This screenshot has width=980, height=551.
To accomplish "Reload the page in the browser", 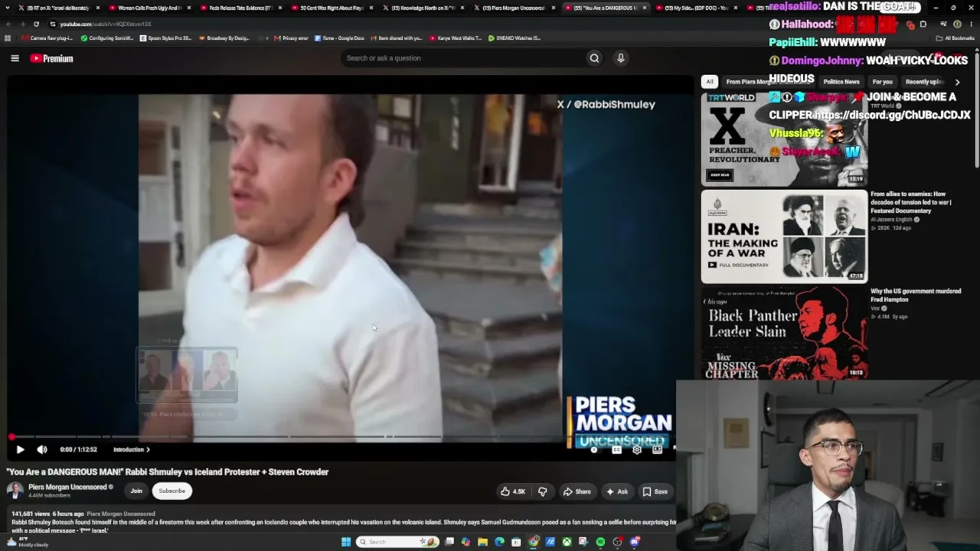I will (x=36, y=24).
